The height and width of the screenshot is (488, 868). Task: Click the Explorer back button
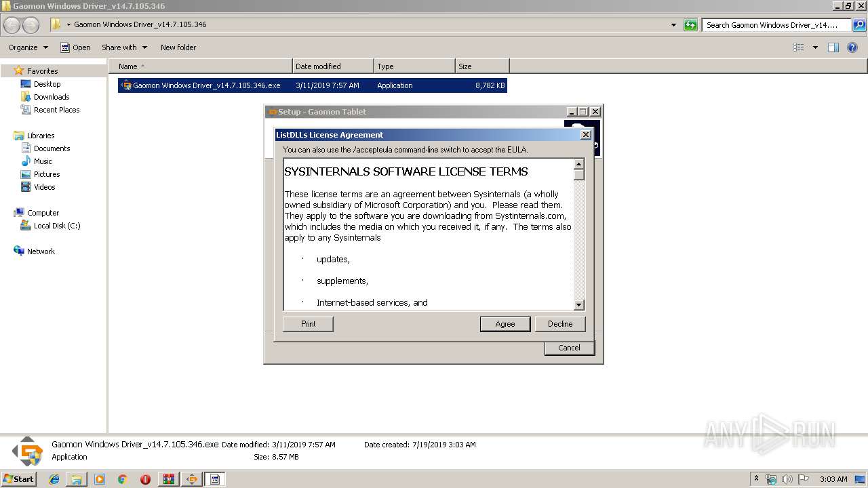[x=12, y=25]
